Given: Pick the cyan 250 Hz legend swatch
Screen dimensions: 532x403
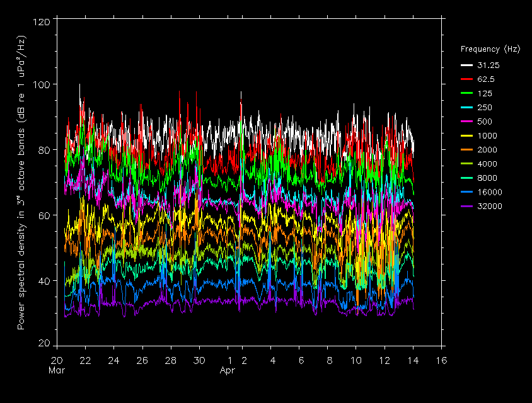Looking at the screenshot, I should click(466, 108).
